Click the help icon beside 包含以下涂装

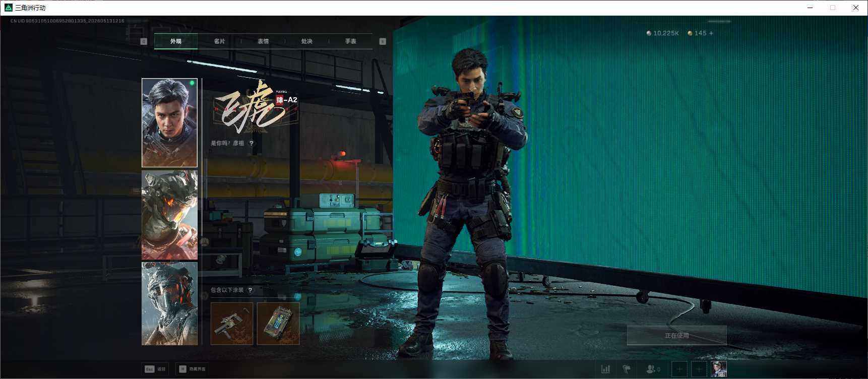250,290
